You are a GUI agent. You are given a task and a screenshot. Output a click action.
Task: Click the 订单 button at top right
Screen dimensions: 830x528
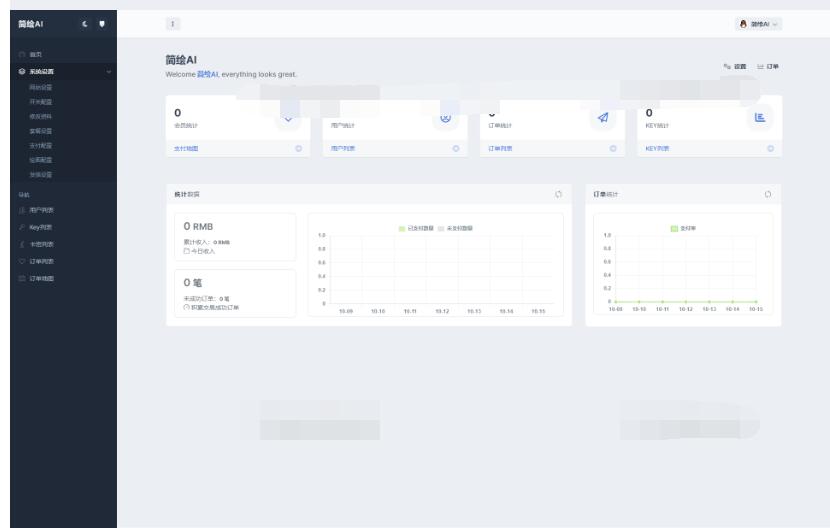point(768,66)
